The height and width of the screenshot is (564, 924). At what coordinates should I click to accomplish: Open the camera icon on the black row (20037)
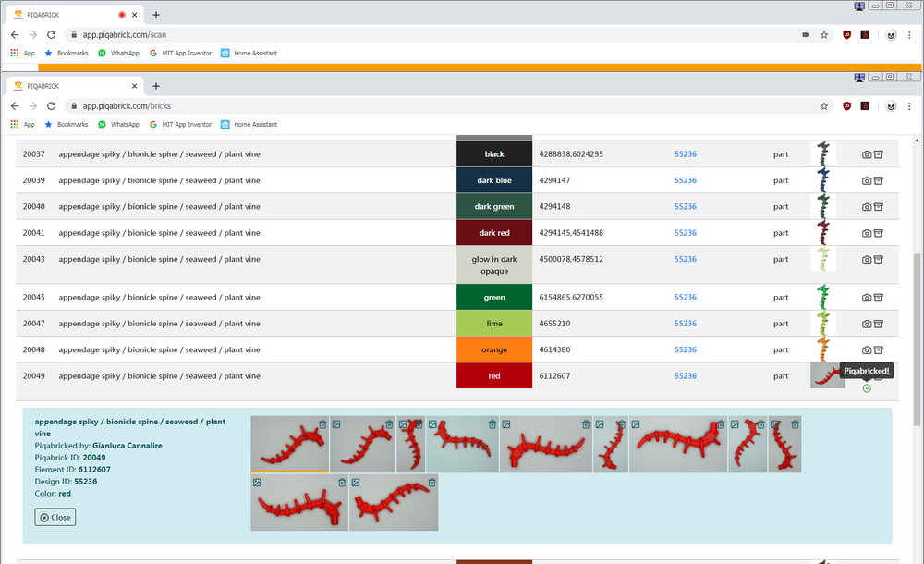(867, 154)
